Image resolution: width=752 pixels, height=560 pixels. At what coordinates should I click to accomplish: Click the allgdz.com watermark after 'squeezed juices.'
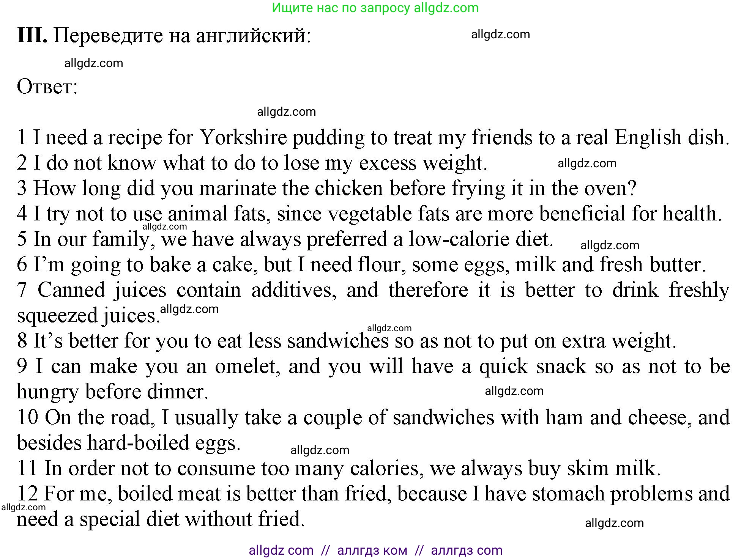(189, 309)
